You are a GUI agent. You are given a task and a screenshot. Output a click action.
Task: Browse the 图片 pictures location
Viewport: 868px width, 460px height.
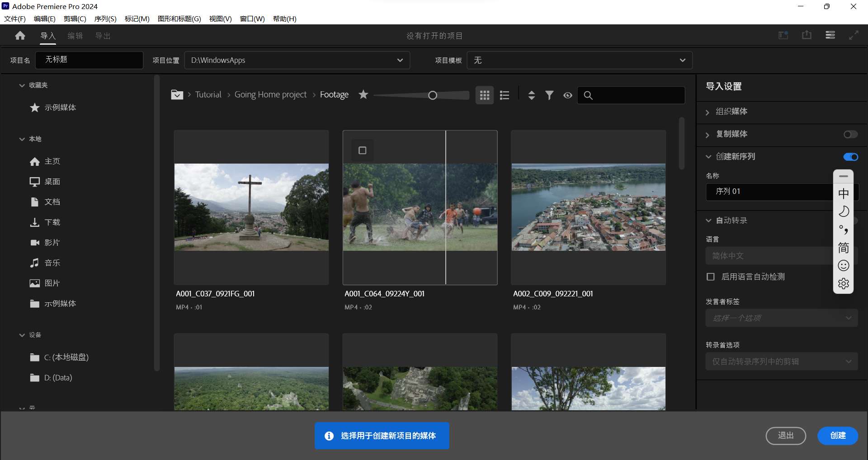(45, 283)
